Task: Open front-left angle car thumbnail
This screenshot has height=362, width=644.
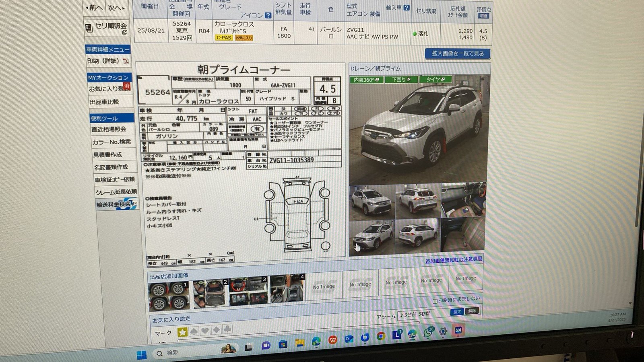Action: (x=372, y=202)
